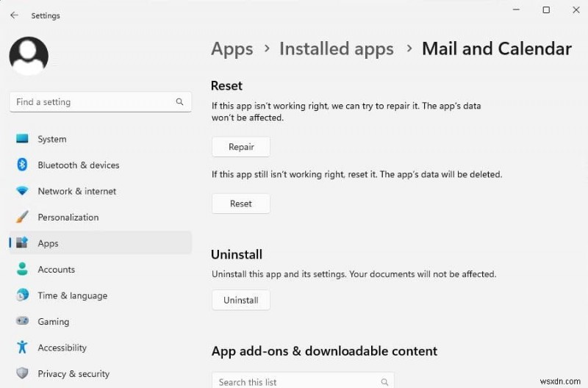The image size is (588, 388).
Task: Select the Accounts person icon
Action: point(22,269)
